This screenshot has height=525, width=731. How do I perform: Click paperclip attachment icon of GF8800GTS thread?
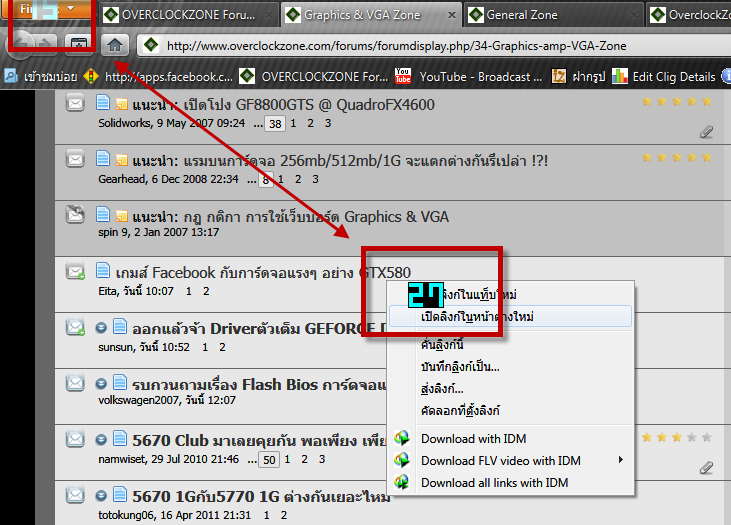(706, 132)
